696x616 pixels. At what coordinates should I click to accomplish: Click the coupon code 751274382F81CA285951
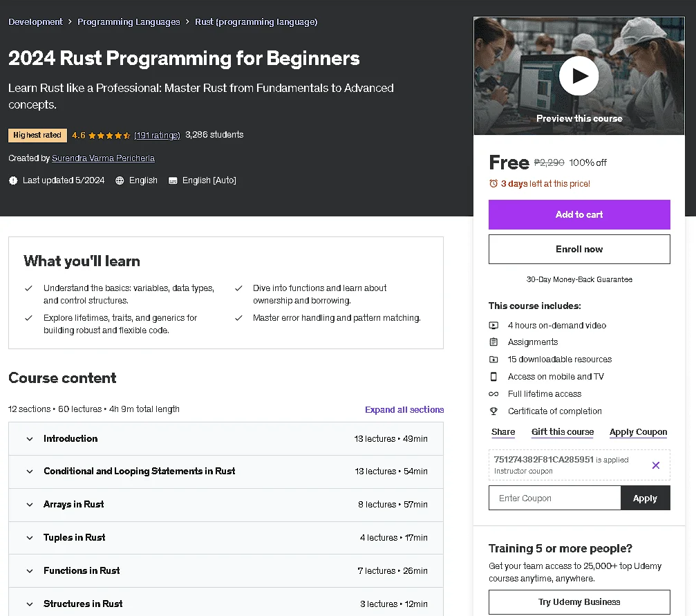[544, 460]
